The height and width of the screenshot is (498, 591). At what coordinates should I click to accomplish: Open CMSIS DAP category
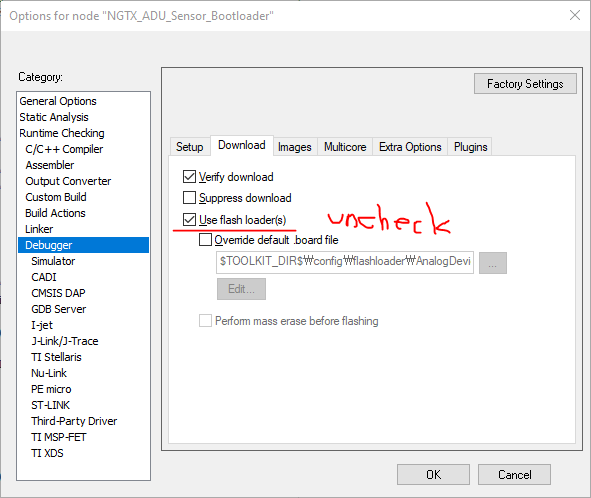click(83, 293)
